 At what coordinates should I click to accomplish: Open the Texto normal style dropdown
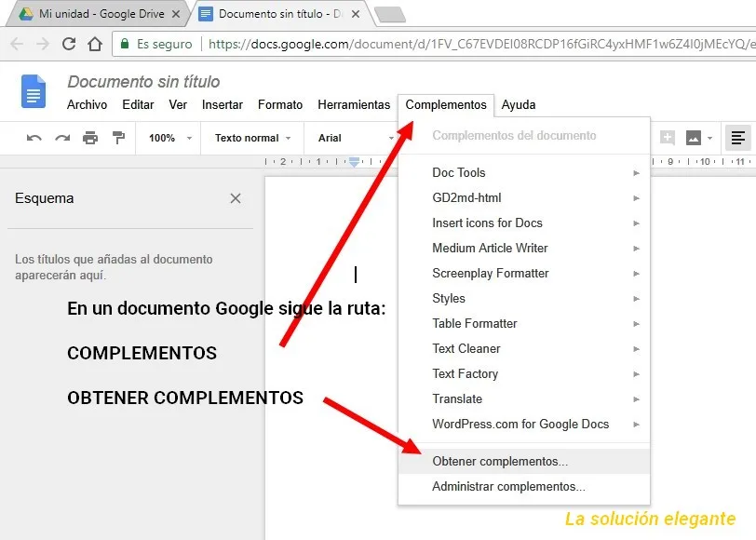(252, 138)
